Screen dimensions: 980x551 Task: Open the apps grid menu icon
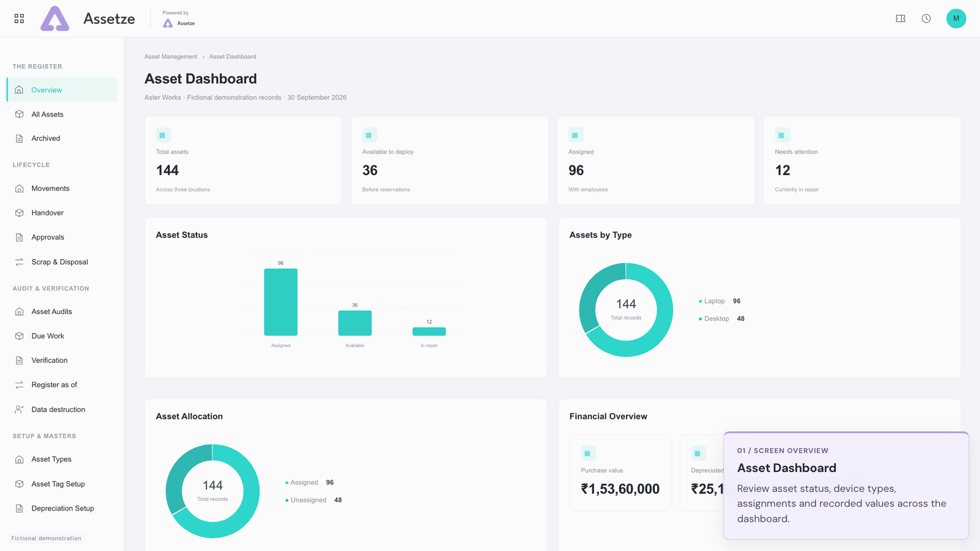point(19,18)
